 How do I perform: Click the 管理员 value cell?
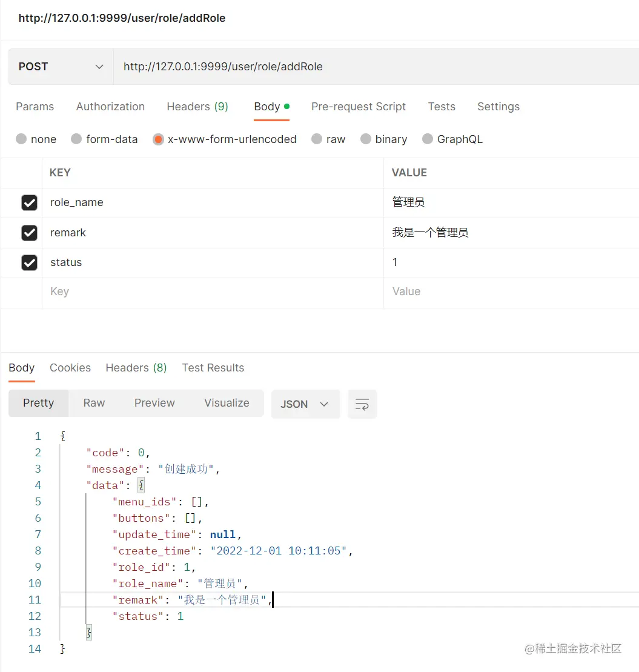point(511,203)
